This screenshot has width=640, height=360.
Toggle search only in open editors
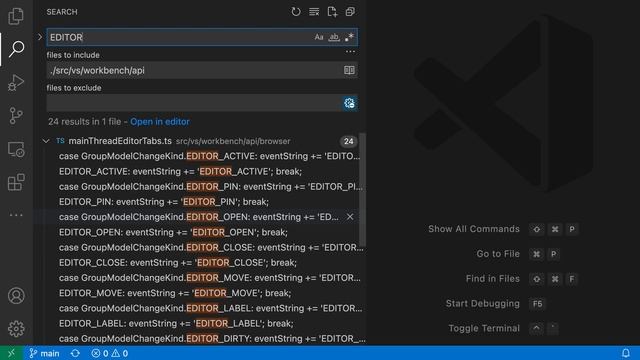349,70
